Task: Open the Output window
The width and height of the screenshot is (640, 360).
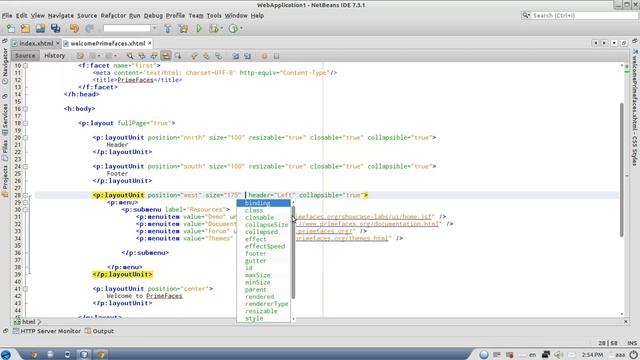Action: (x=99, y=331)
